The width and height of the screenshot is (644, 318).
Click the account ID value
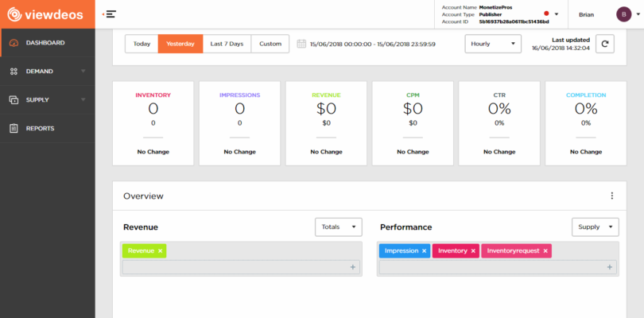[x=514, y=21]
